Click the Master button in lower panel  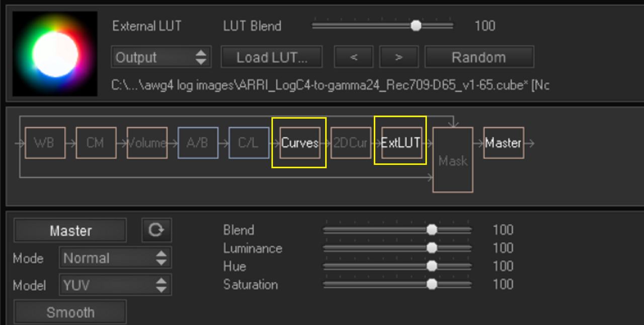click(x=70, y=231)
